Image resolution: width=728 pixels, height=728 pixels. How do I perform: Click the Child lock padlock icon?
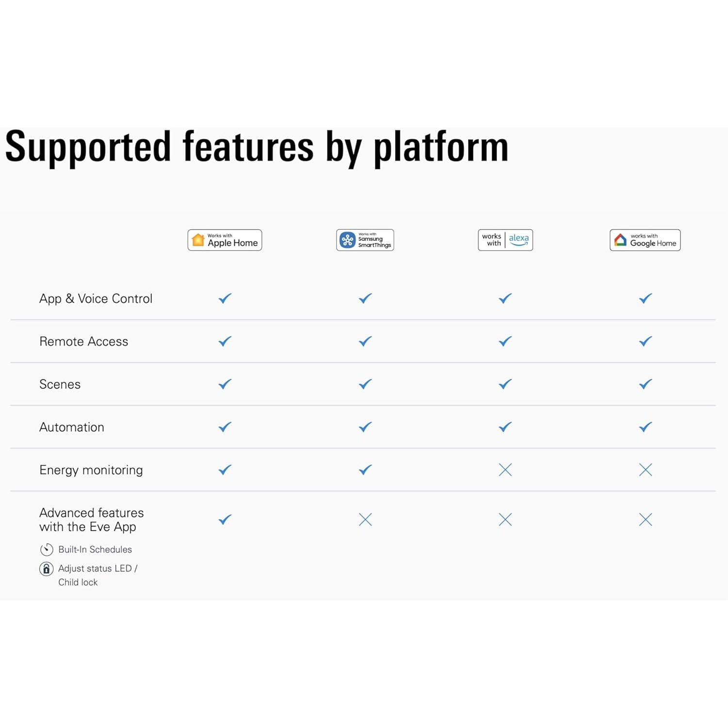click(47, 569)
